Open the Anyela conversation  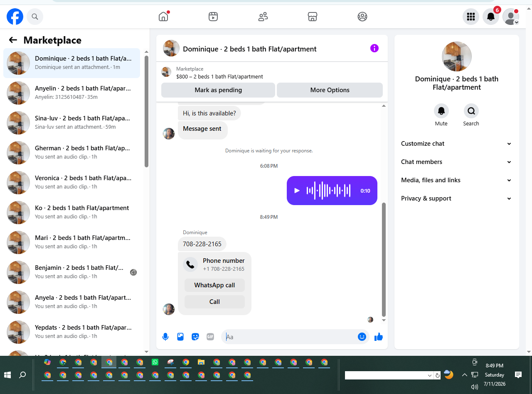[71, 302]
